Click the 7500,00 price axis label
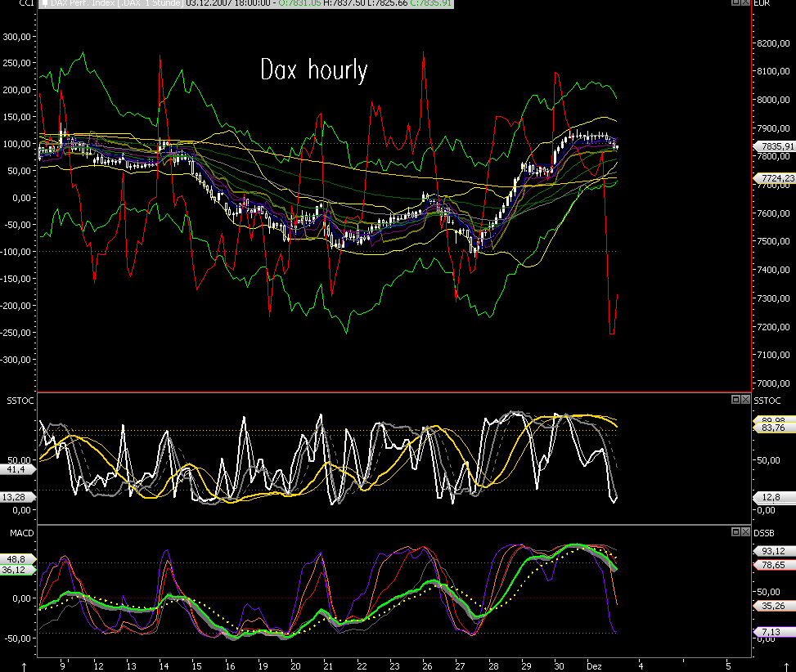The image size is (796, 672). [x=773, y=241]
